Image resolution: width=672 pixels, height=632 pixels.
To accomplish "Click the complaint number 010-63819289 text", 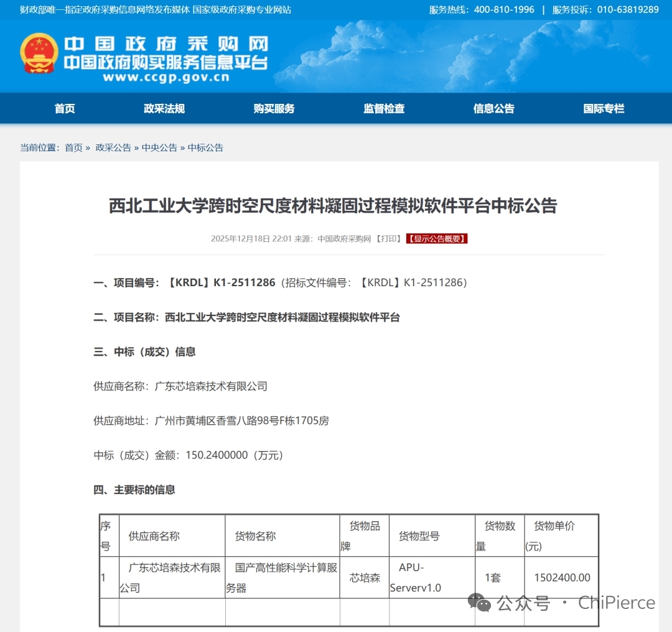I will (628, 9).
